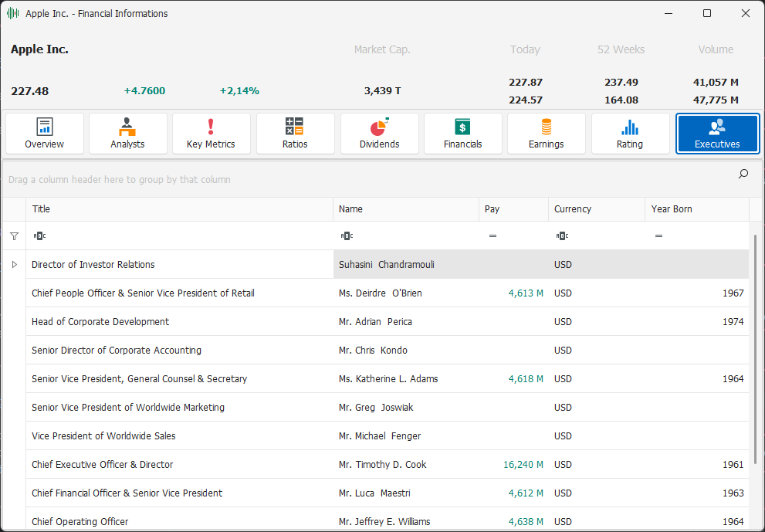Screen dimensions: 765x532
Task: Show the Dividends tab
Action: (379, 134)
